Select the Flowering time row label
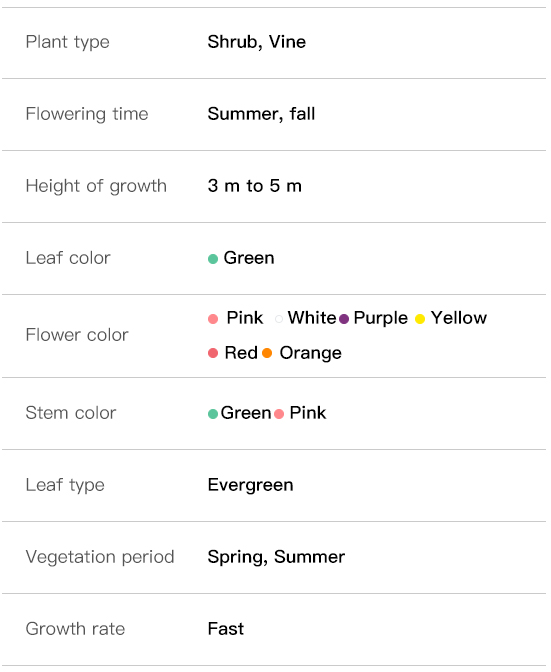The width and height of the screenshot is (551, 672). coord(87,114)
